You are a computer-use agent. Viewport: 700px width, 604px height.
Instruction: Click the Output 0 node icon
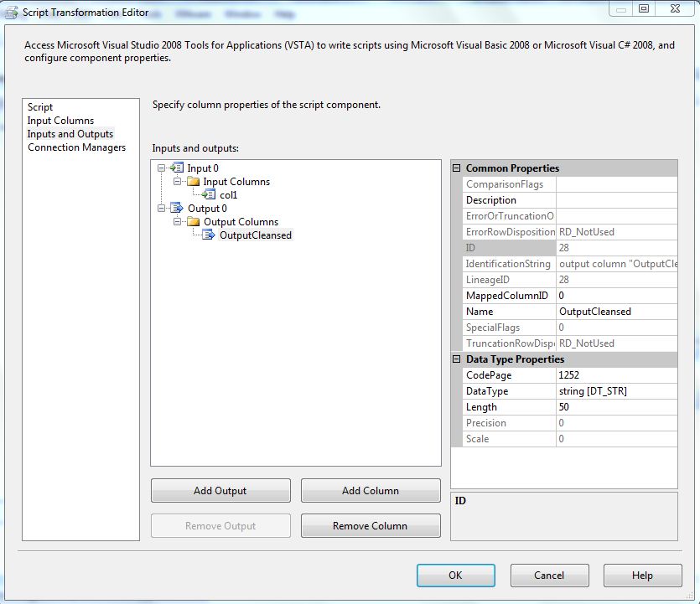(177, 209)
